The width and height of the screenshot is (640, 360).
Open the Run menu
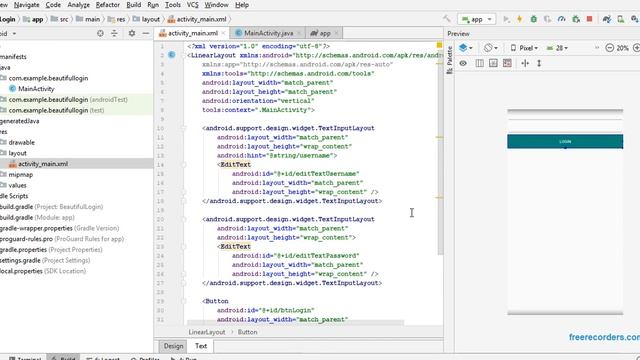pyautogui.click(x=153, y=5)
